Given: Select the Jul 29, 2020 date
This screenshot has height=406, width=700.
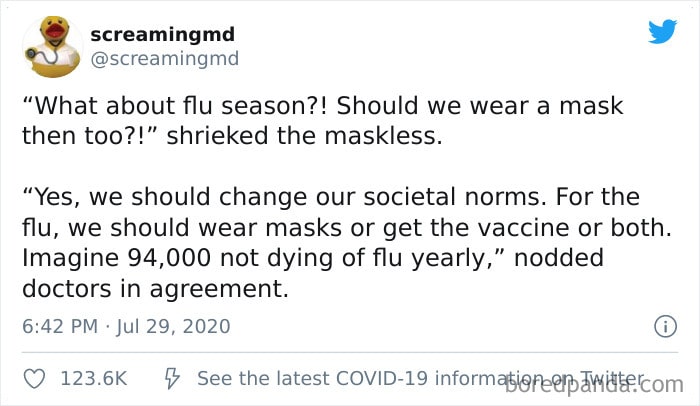Looking at the screenshot, I should tap(173, 326).
